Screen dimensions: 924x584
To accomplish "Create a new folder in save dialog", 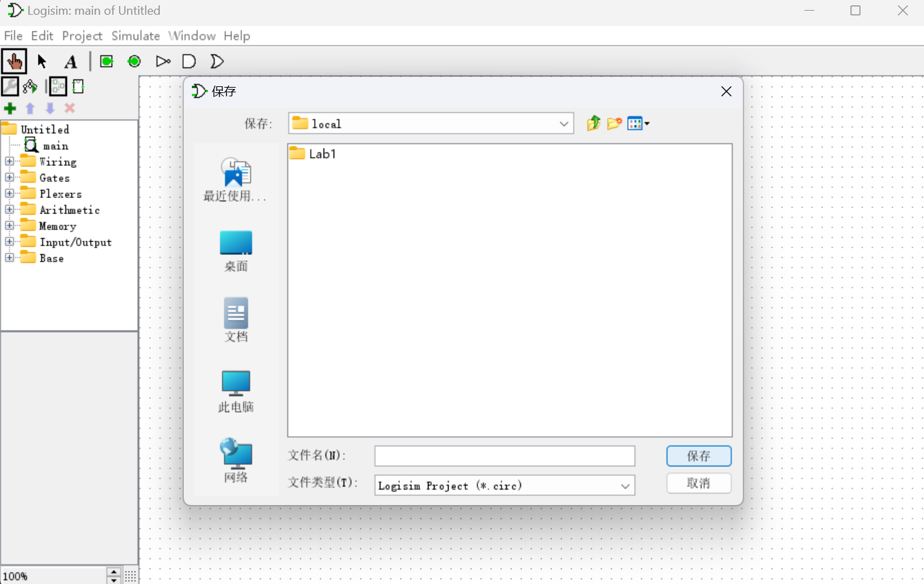I will [614, 123].
